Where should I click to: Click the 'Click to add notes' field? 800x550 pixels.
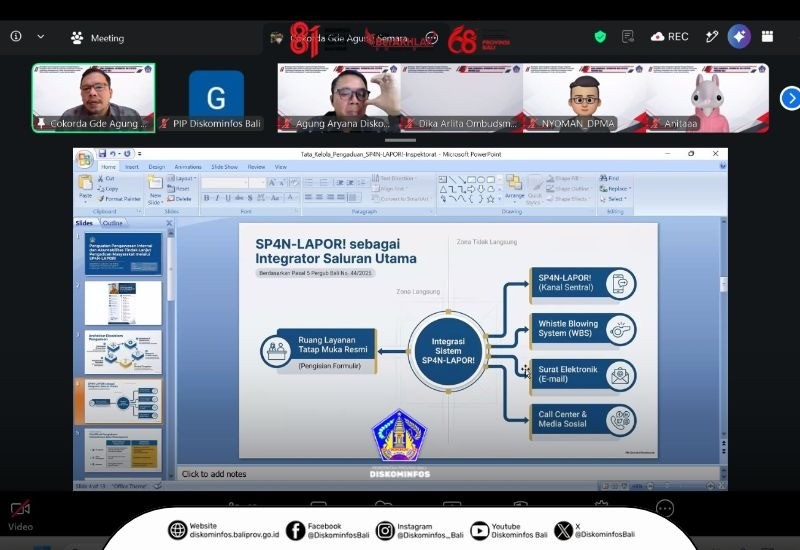[x=449, y=474]
